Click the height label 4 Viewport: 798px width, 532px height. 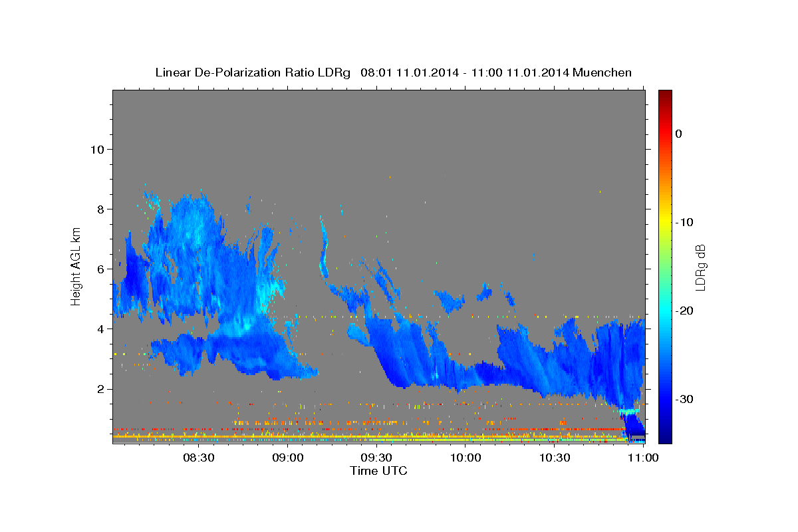[100, 329]
